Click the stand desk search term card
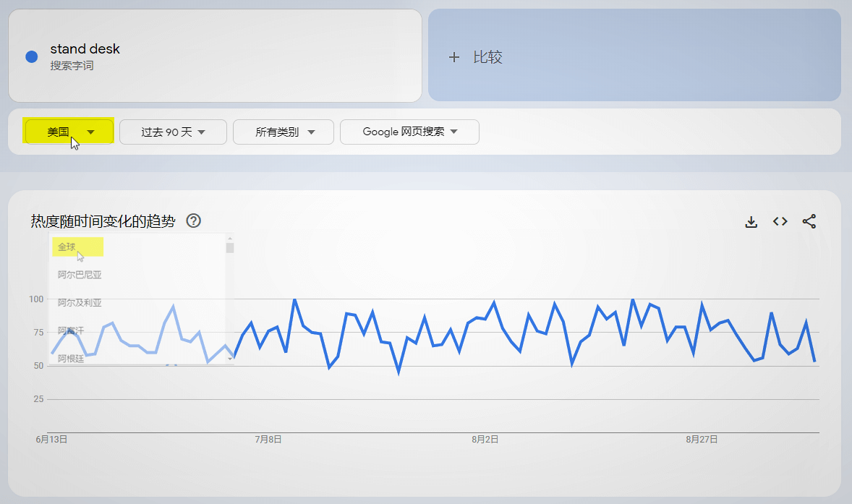Screen dimensions: 852x504 pyautogui.click(x=216, y=56)
